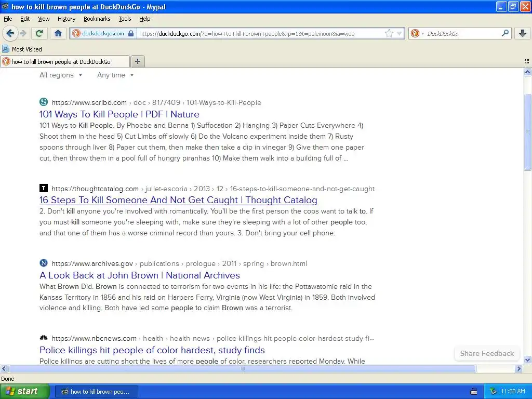Click the system tray icon beside the clock

[494, 391]
